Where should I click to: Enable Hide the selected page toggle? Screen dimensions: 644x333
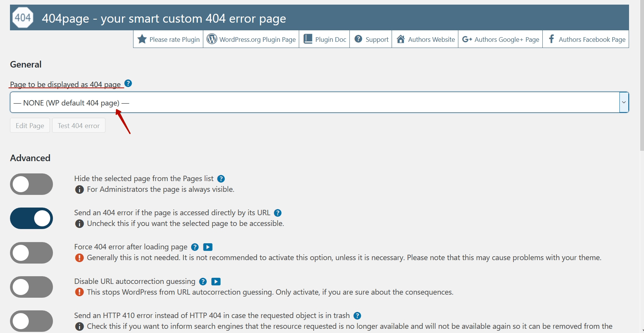click(31, 184)
